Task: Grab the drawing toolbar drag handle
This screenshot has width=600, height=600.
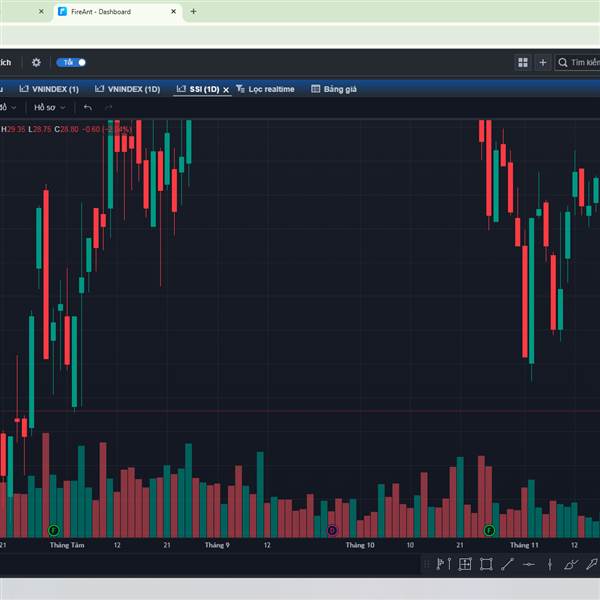Action: pyautogui.click(x=427, y=564)
